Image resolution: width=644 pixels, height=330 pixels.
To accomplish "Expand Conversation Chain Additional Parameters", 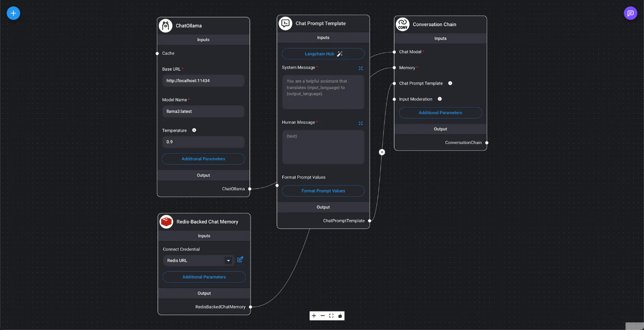I will point(440,113).
